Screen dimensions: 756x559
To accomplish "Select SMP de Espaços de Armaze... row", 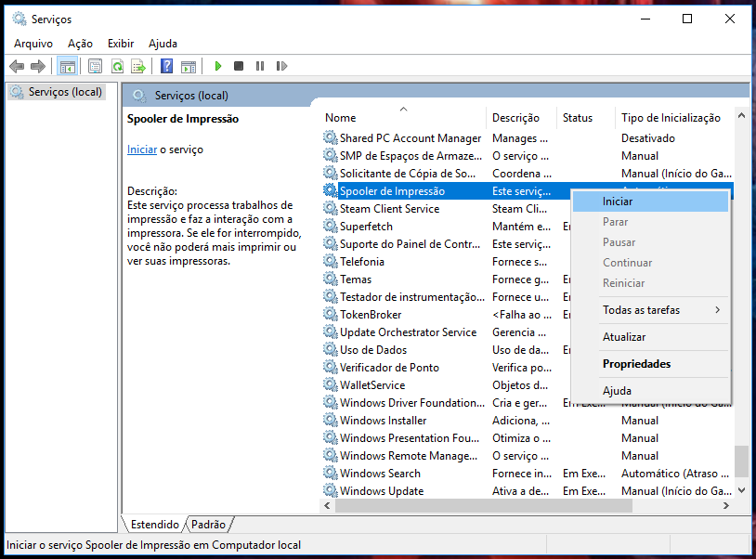I will tap(528, 156).
